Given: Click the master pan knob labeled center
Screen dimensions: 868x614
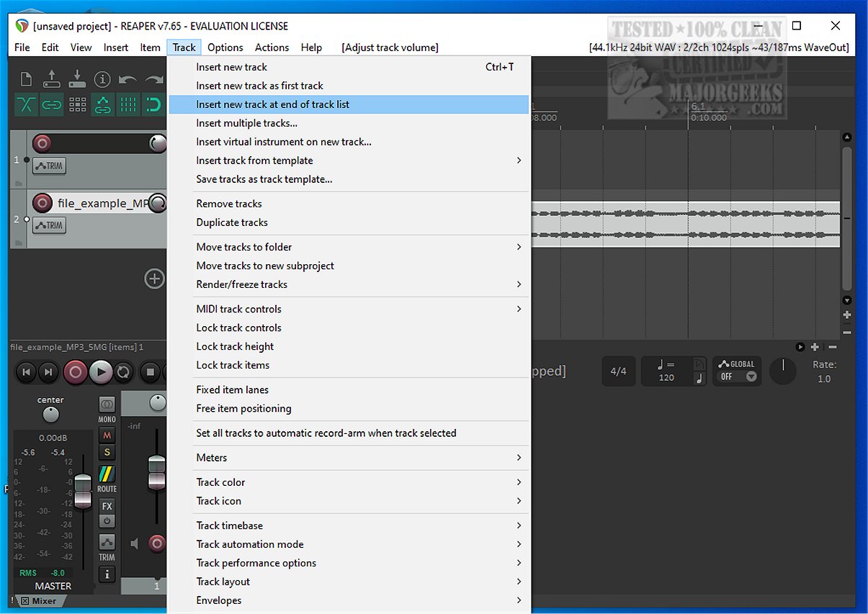Looking at the screenshot, I should tap(50, 415).
